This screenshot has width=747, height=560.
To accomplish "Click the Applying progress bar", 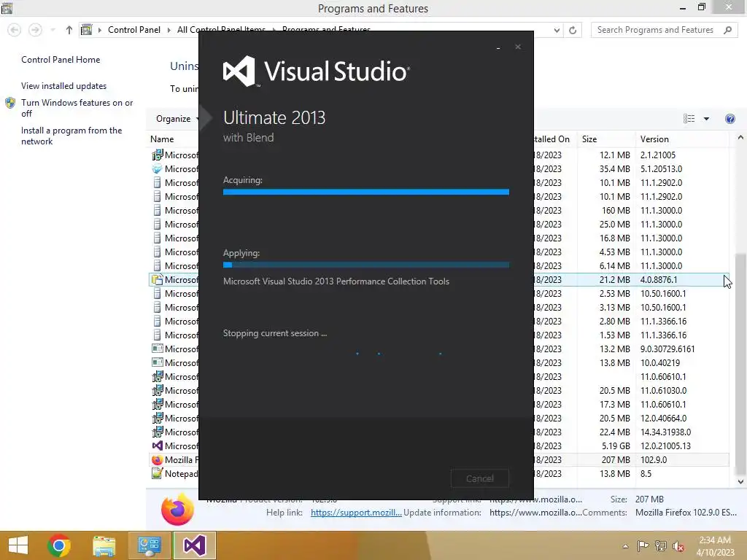I will [366, 265].
